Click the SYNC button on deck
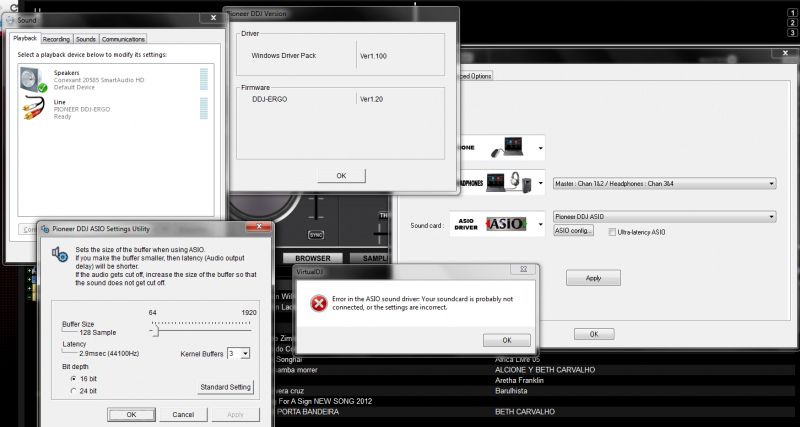800x427 pixels. pos(315,235)
